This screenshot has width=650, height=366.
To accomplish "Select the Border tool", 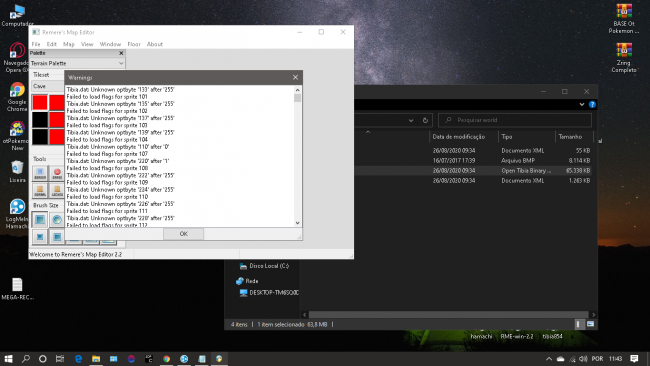I will [x=40, y=173].
